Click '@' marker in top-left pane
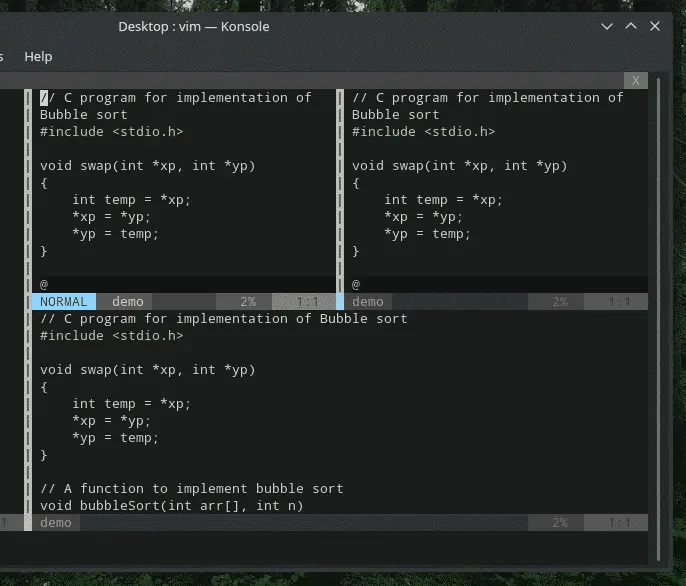 click(44, 284)
